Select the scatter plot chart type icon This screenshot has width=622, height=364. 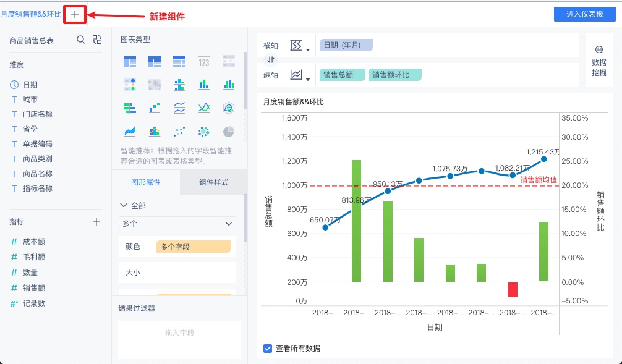[179, 131]
